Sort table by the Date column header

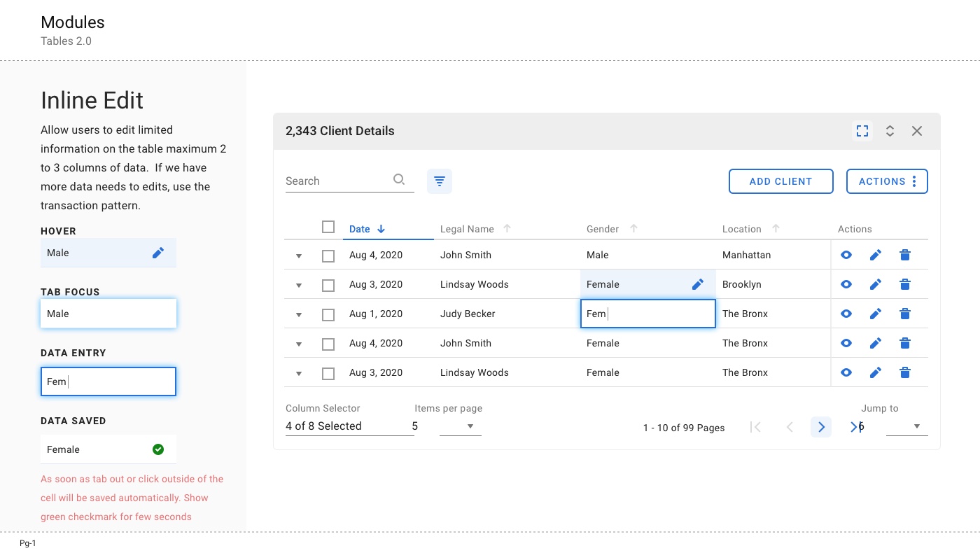pyautogui.click(x=360, y=229)
